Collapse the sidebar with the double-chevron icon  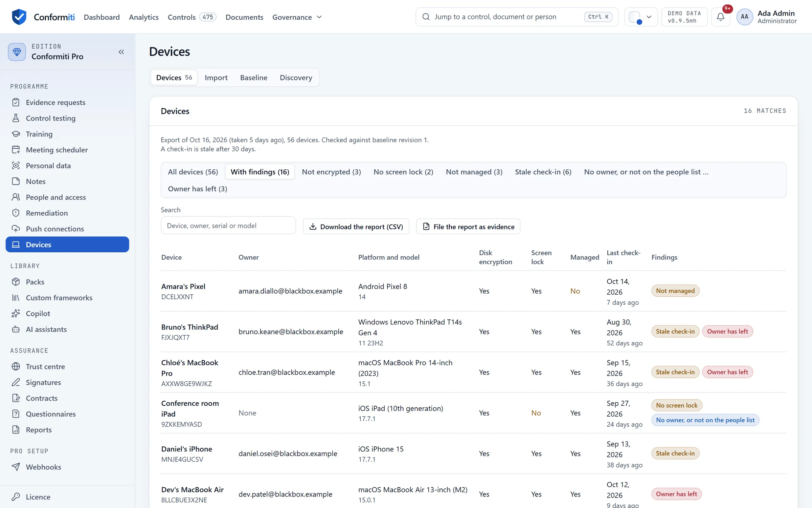(121, 52)
